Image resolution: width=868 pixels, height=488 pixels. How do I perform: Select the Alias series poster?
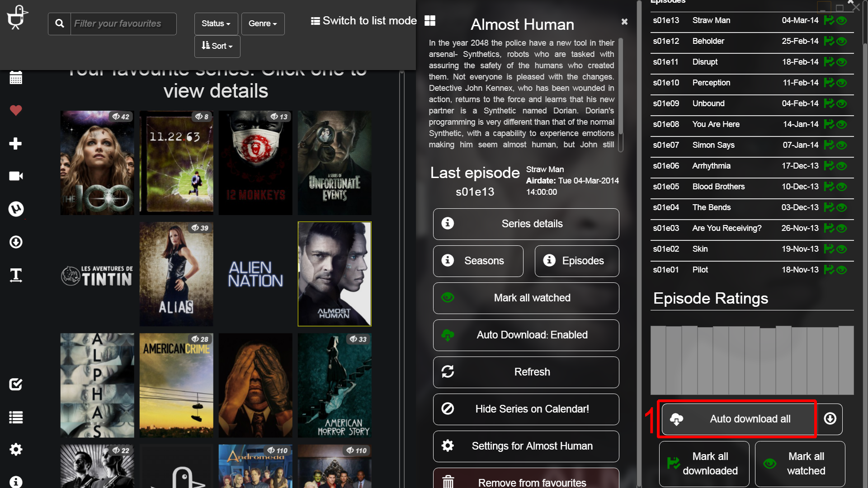click(x=176, y=274)
